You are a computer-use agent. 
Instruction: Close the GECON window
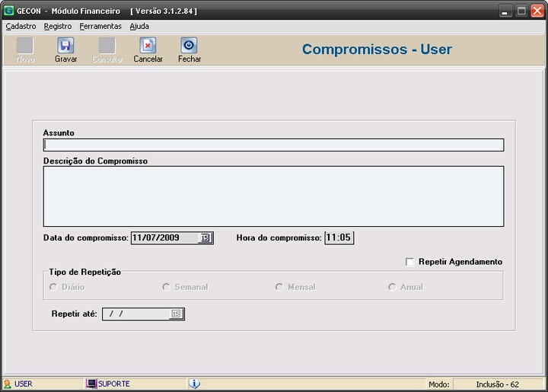[537, 11]
